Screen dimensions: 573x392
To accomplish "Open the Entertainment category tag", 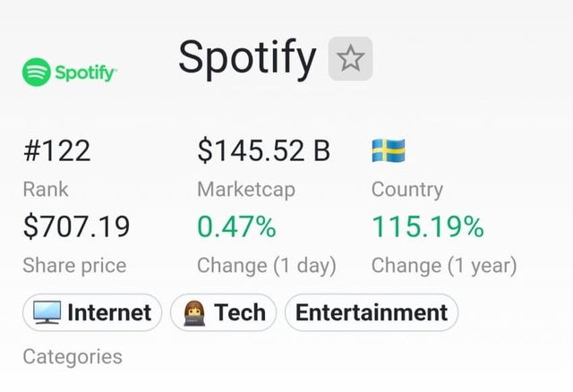I will 371,312.
